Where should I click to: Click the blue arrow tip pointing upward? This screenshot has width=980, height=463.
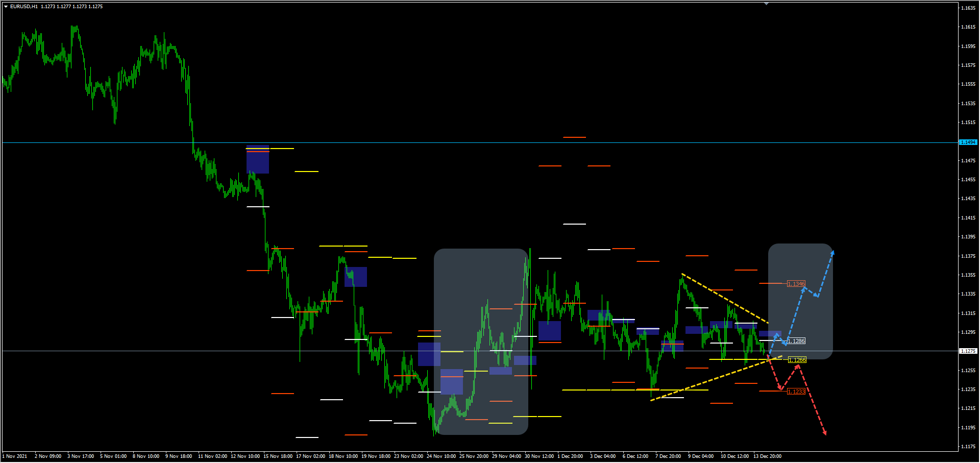pos(832,252)
